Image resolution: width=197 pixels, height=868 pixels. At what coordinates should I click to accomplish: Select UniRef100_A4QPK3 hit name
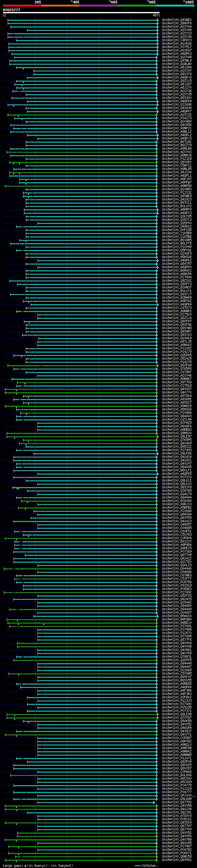177,54
